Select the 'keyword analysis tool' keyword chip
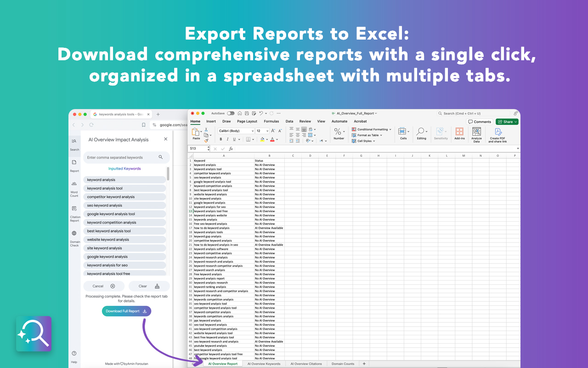Screen dimensions: 588x368 coord(124,188)
